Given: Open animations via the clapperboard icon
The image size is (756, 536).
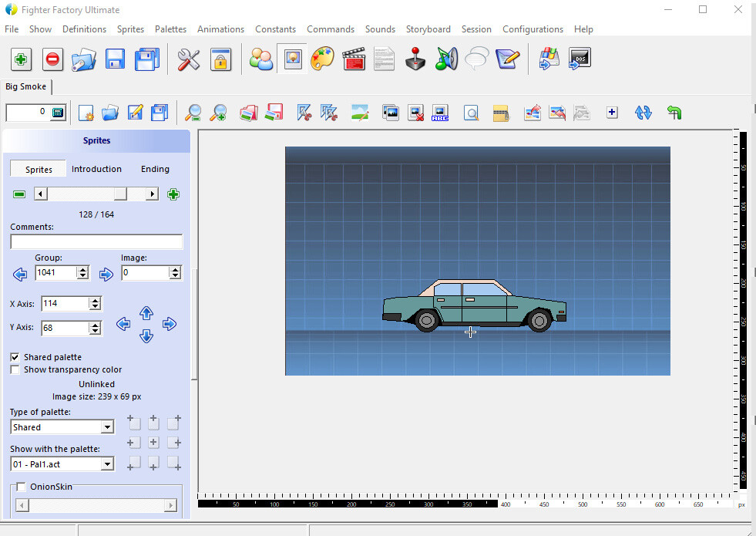Looking at the screenshot, I should [x=353, y=59].
